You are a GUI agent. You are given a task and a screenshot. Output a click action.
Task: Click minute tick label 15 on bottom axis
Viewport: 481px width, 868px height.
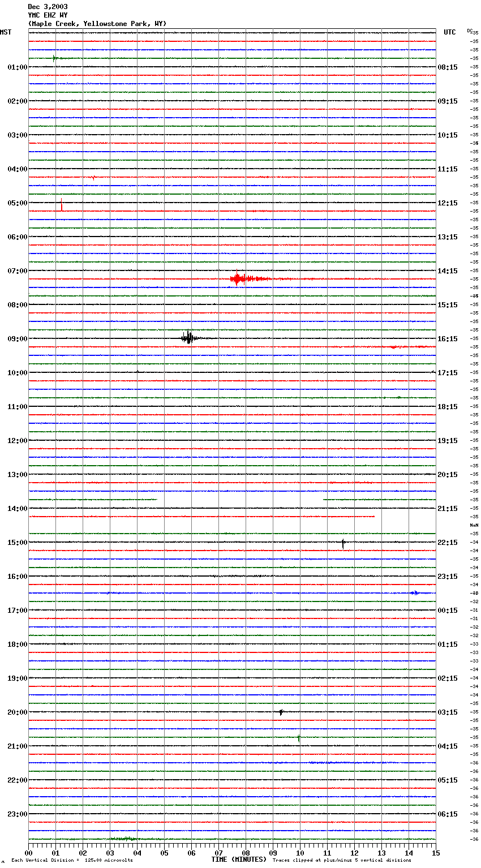point(436,853)
